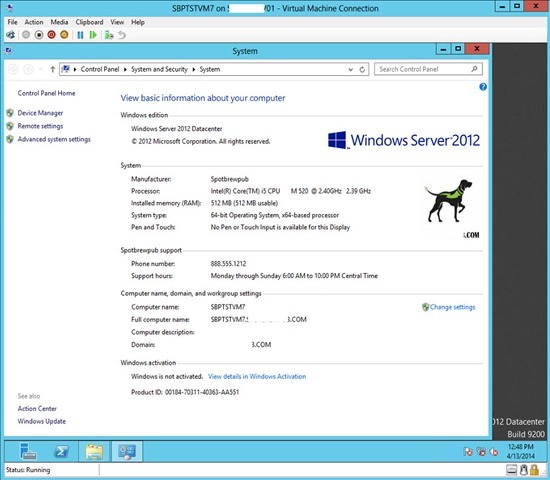
Task: Click the Virtual Machine Connection title icon
Action: pyautogui.click(x=10, y=8)
